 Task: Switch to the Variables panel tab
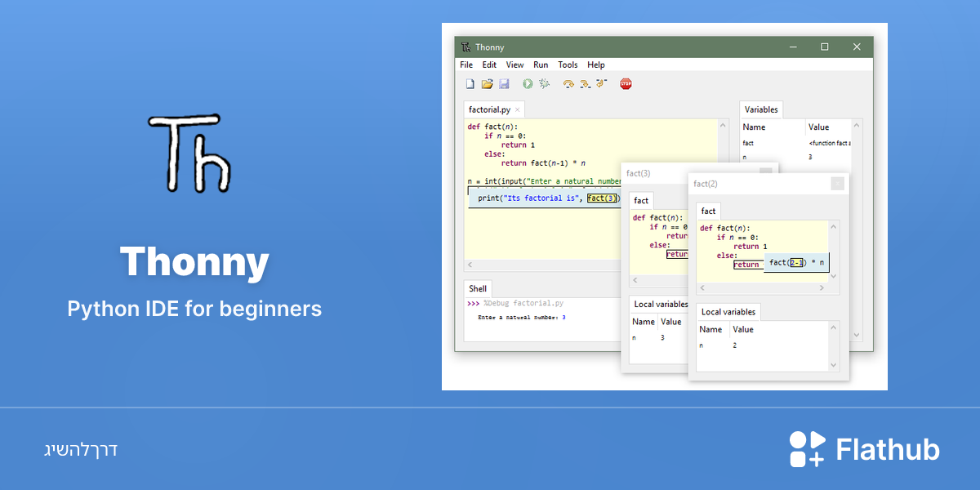click(761, 109)
